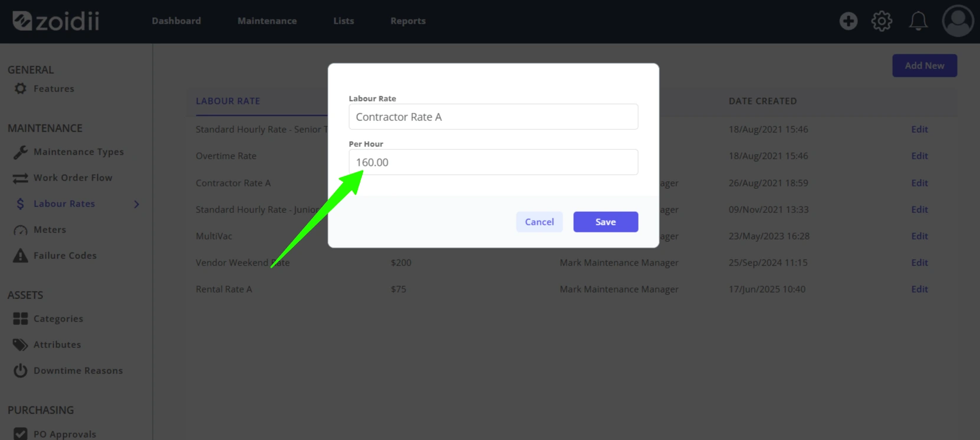The width and height of the screenshot is (980, 440).
Task: Click the $75 rate value
Action: (398, 289)
